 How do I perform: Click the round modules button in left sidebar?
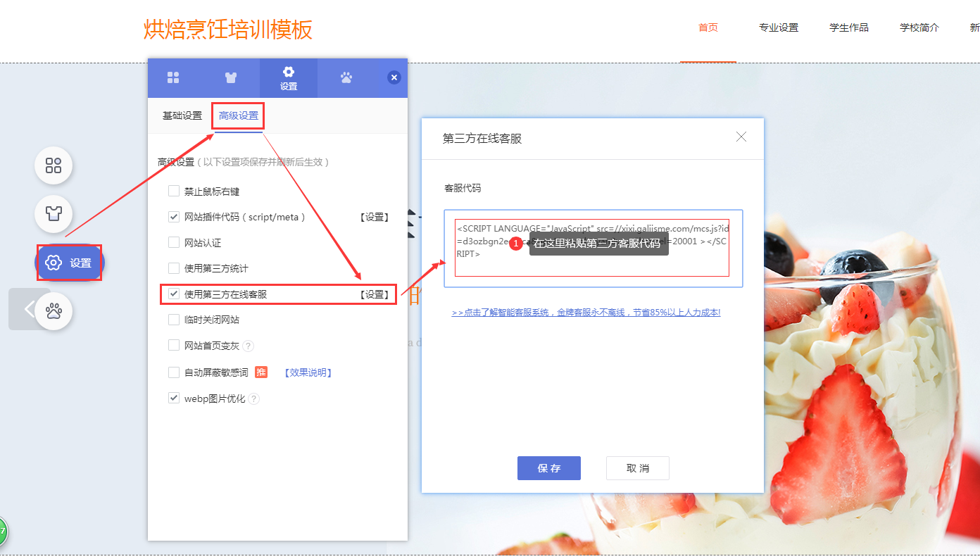tap(54, 165)
